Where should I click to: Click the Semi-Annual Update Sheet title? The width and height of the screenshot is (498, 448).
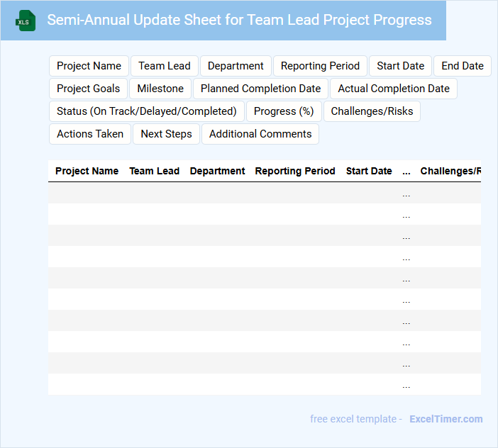point(239,20)
